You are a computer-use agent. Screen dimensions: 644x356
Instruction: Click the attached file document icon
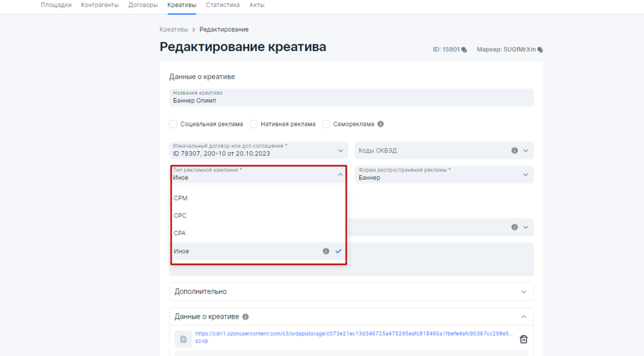coord(183,340)
